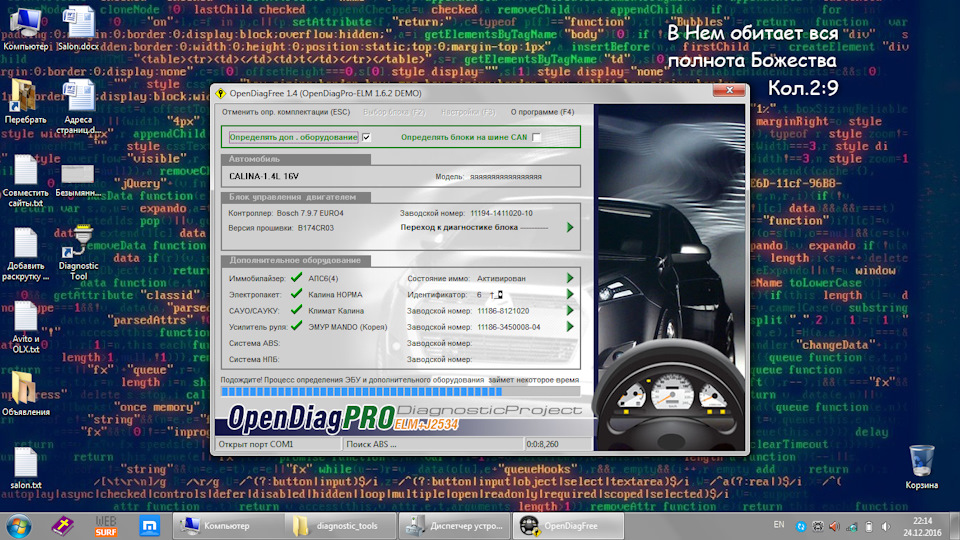Click the blue sync tray icon

pos(800,527)
